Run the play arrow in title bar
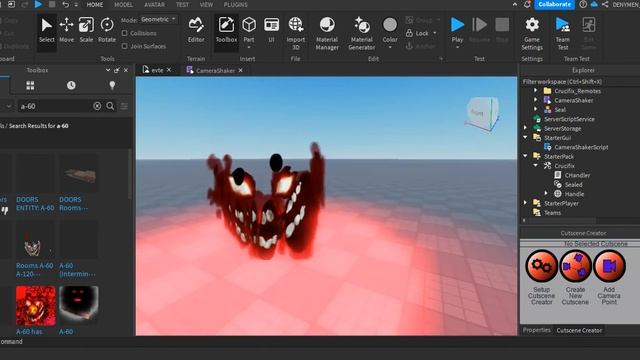Image resolution: width=640 pixels, height=360 pixels. [38, 4]
